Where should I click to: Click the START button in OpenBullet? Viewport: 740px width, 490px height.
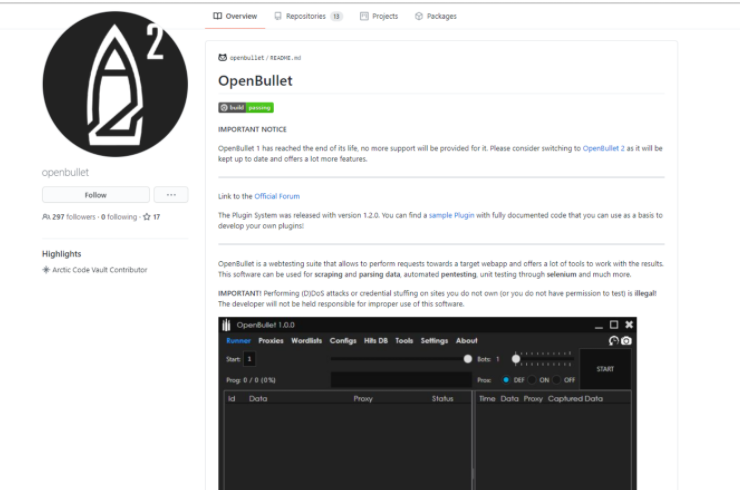605,368
